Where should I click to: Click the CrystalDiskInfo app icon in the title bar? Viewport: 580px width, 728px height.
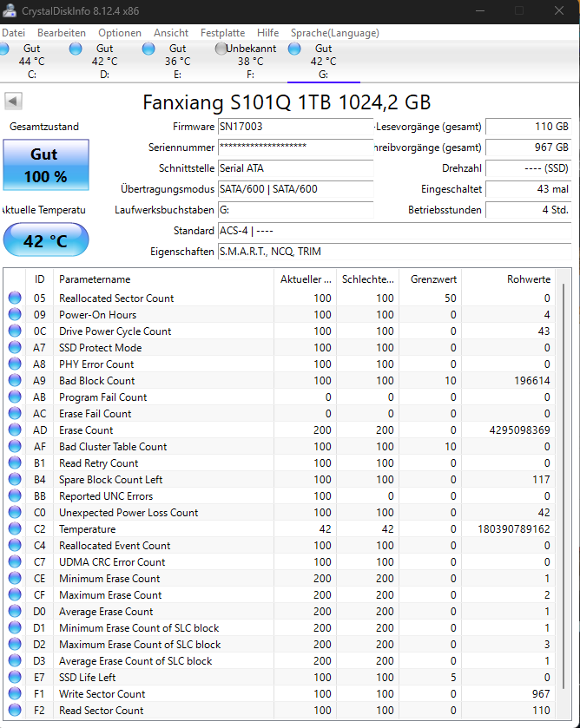(9, 10)
